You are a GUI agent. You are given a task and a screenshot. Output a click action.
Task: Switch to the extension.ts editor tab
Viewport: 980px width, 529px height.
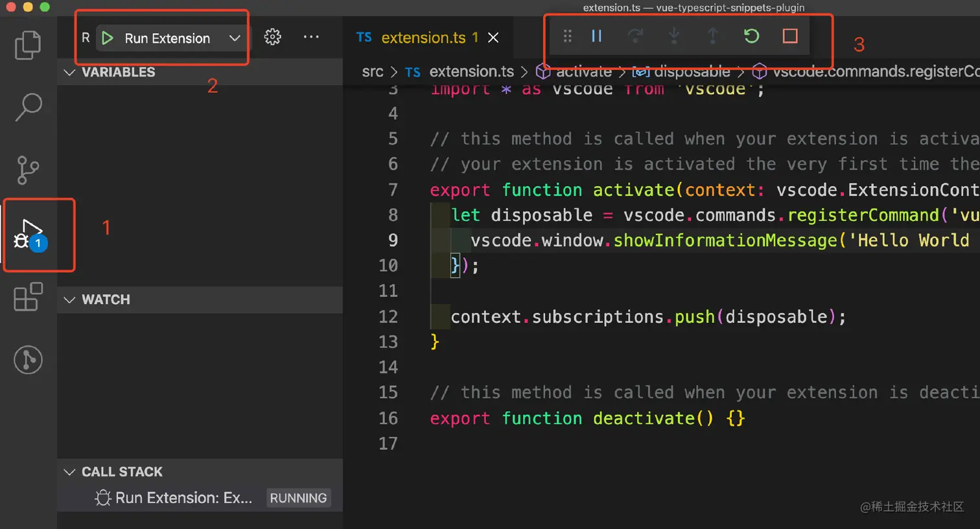click(423, 38)
